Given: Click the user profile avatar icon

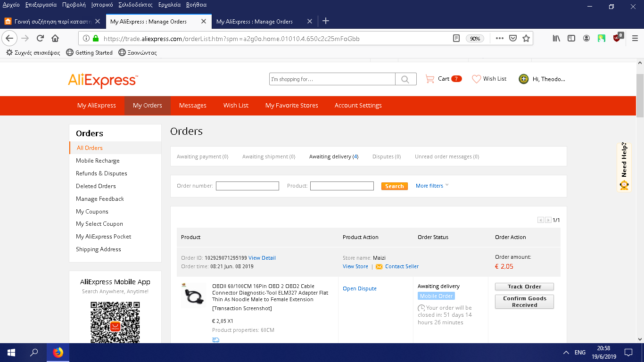Looking at the screenshot, I should (x=523, y=79).
